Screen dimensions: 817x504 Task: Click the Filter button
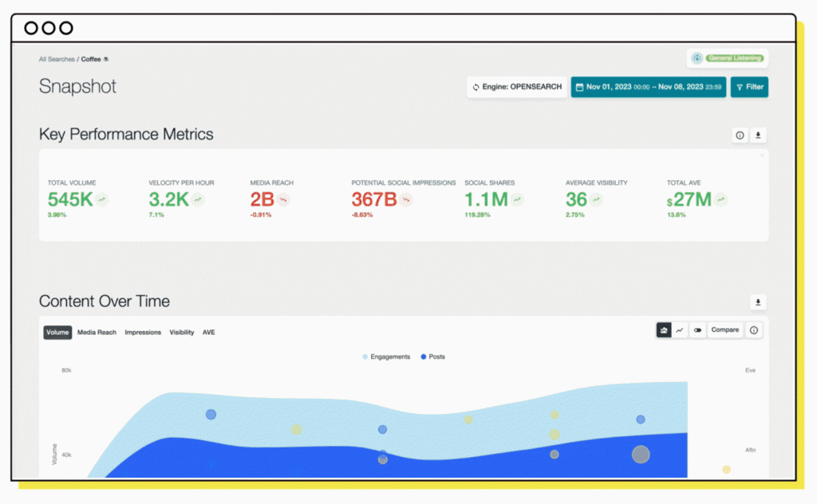[x=749, y=87]
